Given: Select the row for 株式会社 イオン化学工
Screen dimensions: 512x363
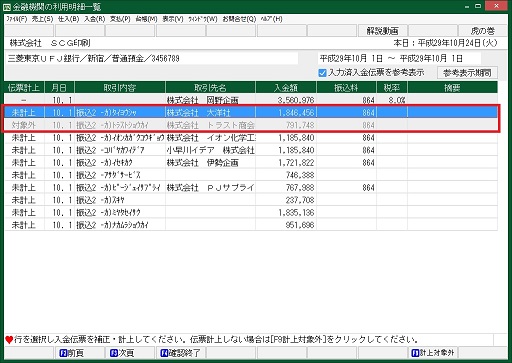Looking at the screenshot, I should [251, 138].
